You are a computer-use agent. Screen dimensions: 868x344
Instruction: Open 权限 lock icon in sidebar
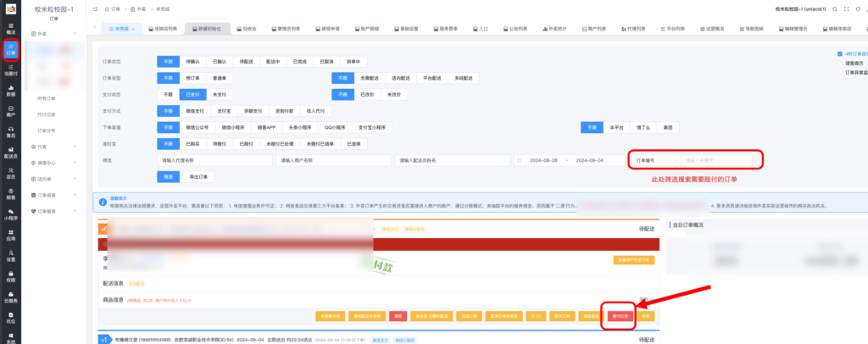10,276
